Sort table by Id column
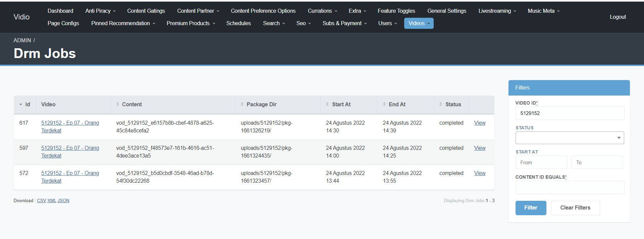This screenshot has height=239, width=644. (25, 104)
